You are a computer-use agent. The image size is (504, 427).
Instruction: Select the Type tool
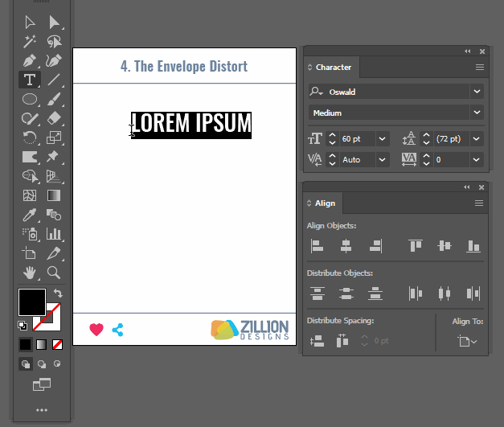click(30, 80)
